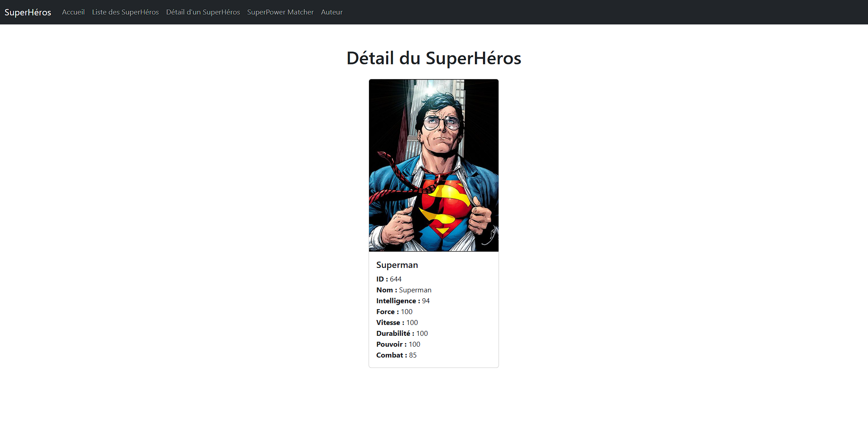Click the bold Nom label
The height and width of the screenshot is (425, 868).
point(386,290)
